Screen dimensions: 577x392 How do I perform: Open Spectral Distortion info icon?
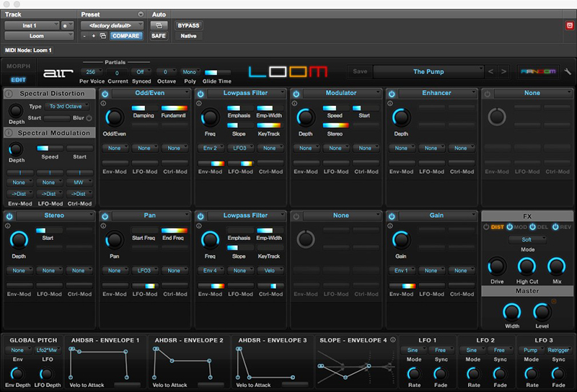9,94
